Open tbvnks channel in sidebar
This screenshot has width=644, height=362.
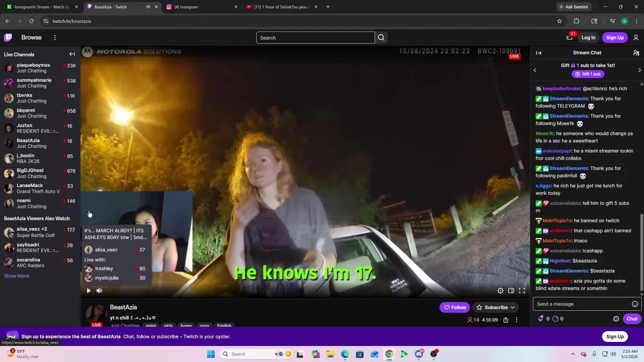coord(39,98)
